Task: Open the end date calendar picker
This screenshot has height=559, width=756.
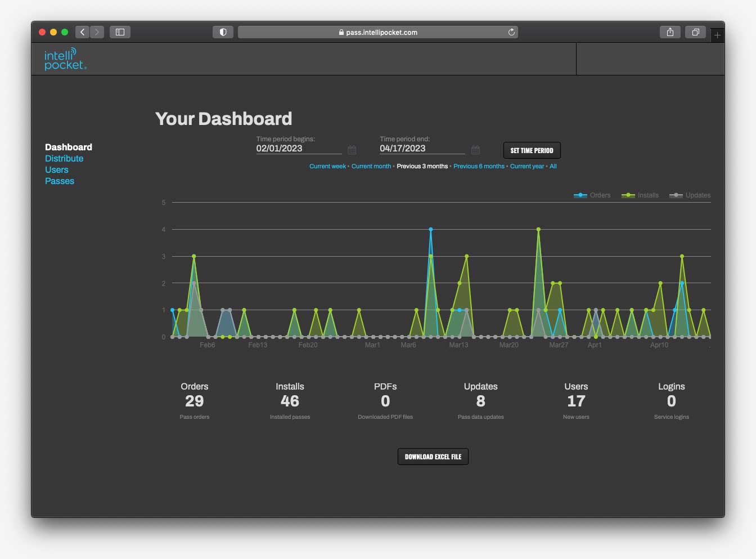Action: [x=475, y=150]
